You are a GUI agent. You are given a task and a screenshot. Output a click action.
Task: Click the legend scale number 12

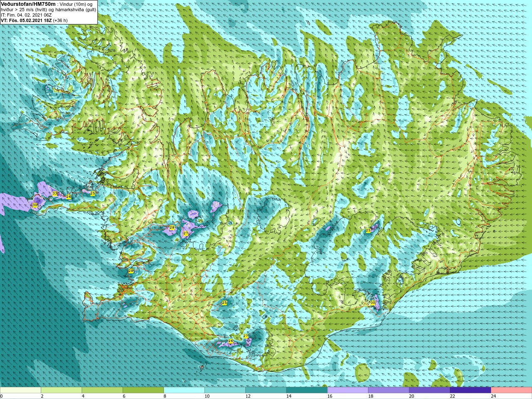click(248, 396)
